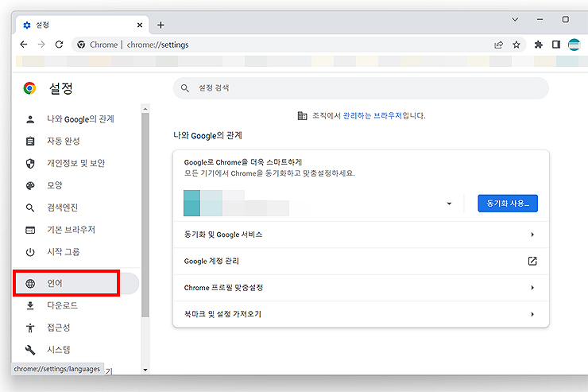The width and height of the screenshot is (588, 392).
Task: Click the accessibility figure icon beside 접근성
Action: [30, 328]
